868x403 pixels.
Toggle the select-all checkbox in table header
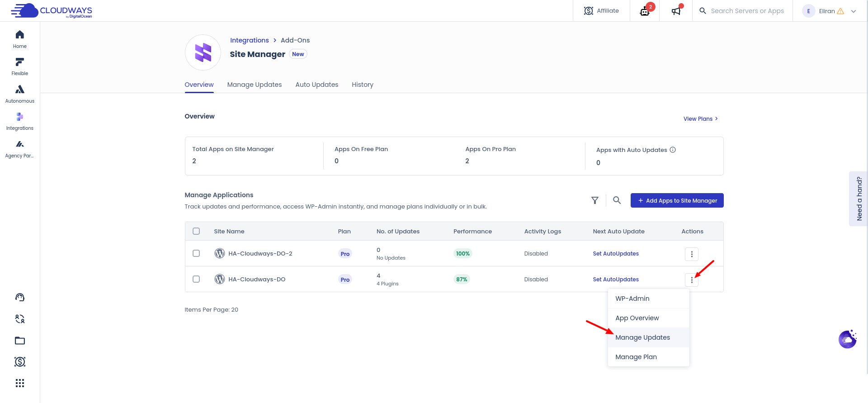click(196, 231)
